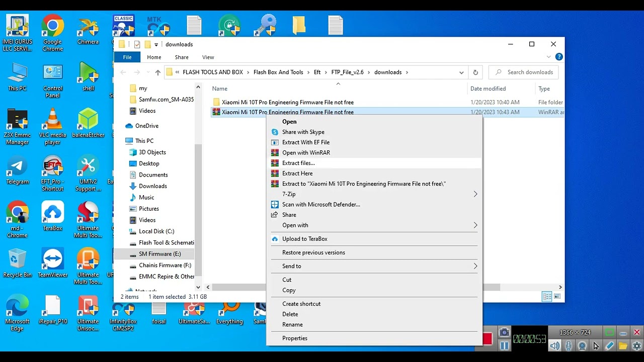This screenshot has width=644, height=362.
Task: Sort by the Date modified column header
Action: pos(488,88)
